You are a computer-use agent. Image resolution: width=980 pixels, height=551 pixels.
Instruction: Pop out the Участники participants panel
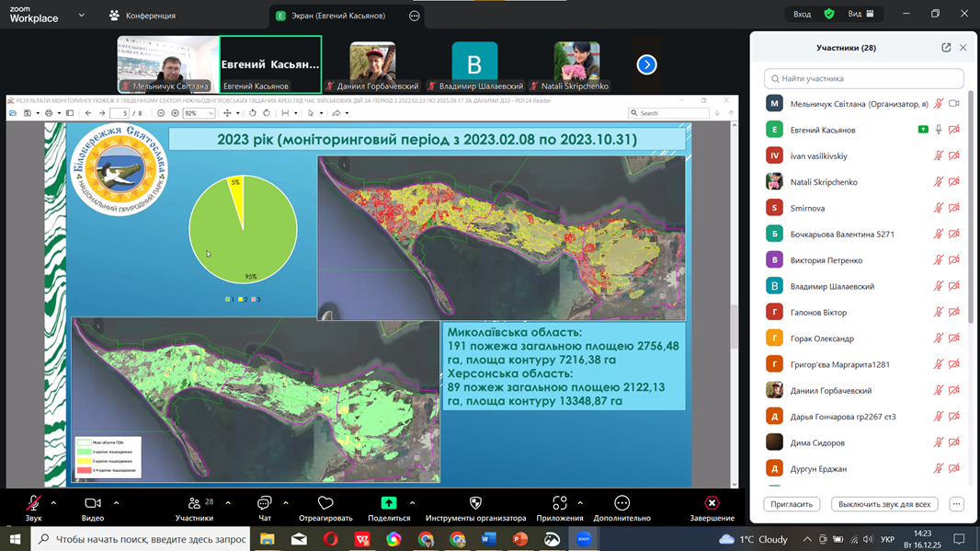[946, 48]
